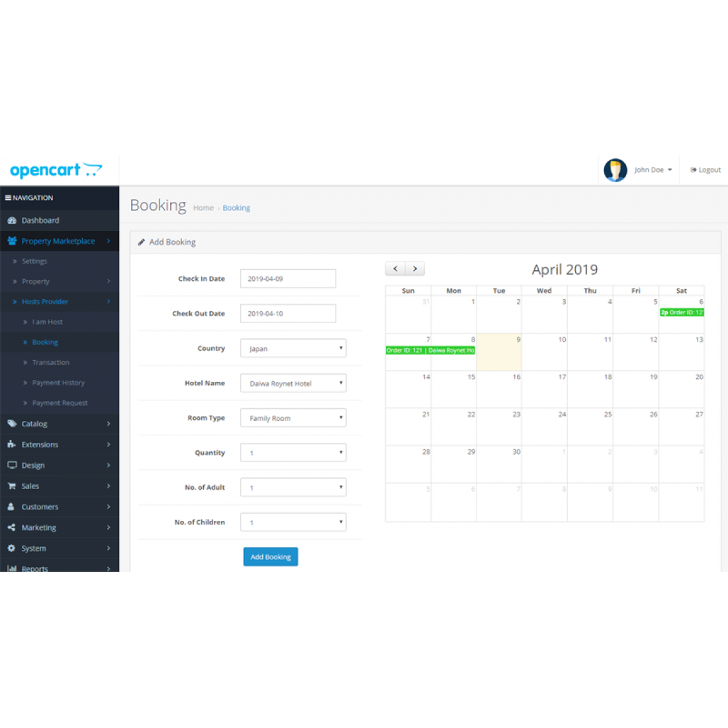Click the System gear icon

[x=11, y=549]
